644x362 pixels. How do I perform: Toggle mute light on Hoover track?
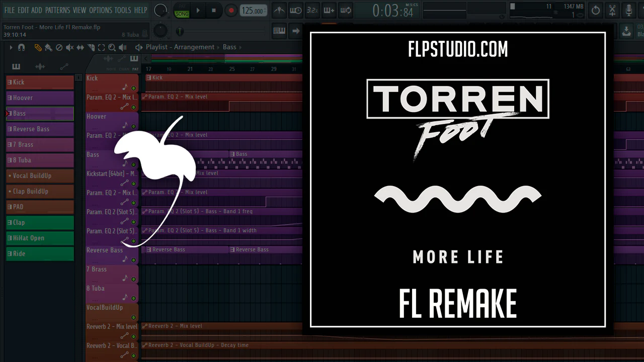tap(133, 126)
